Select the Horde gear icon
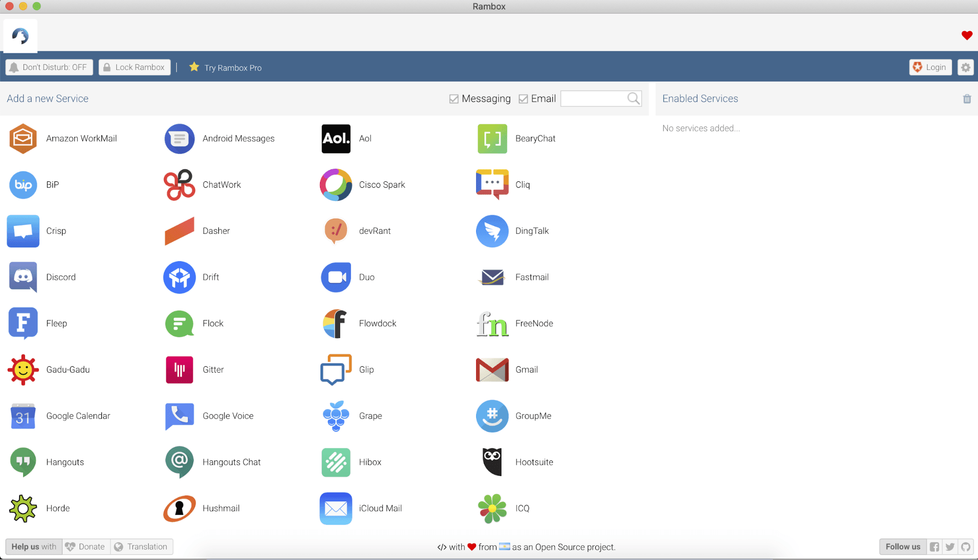This screenshot has height=560, width=978. 23,509
